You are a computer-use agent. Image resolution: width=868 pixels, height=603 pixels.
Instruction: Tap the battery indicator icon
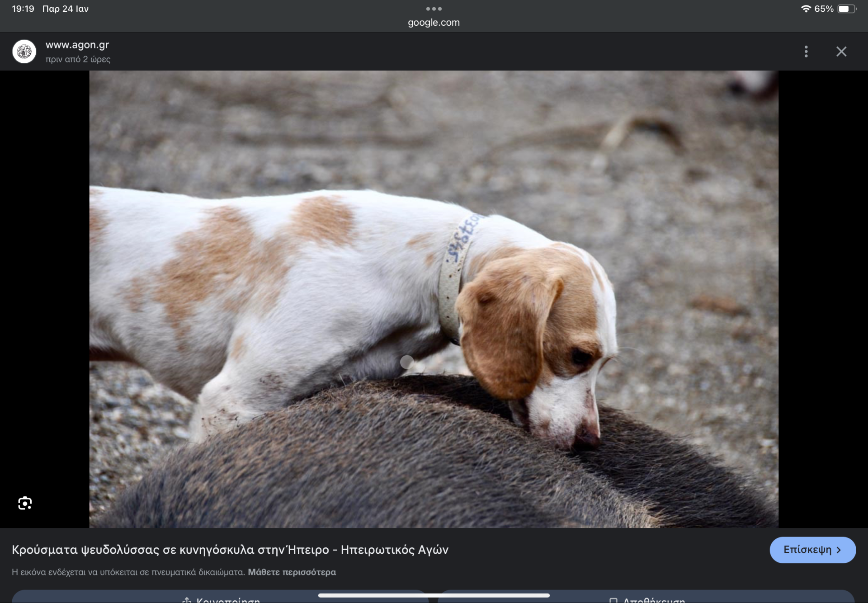point(846,9)
